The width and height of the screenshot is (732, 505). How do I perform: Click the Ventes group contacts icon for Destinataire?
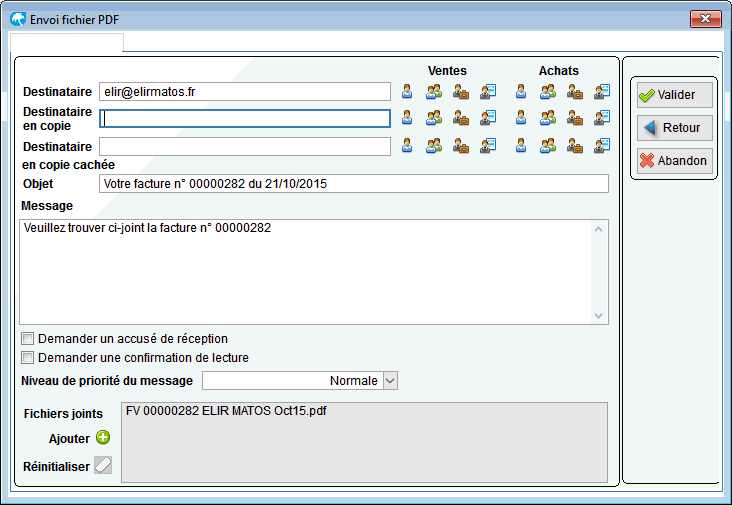click(434, 91)
